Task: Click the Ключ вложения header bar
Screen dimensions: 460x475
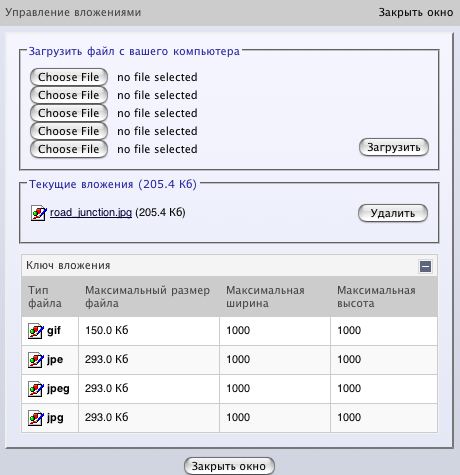Action: [229, 266]
